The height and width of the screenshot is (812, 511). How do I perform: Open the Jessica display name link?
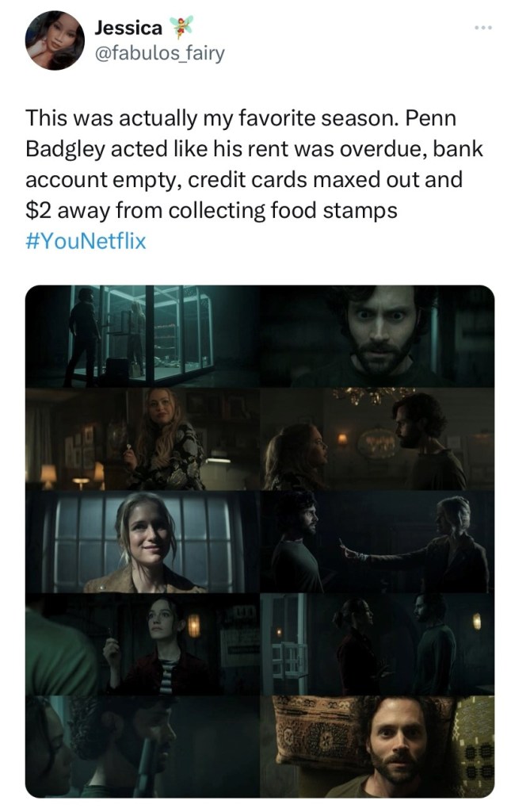click(x=128, y=28)
